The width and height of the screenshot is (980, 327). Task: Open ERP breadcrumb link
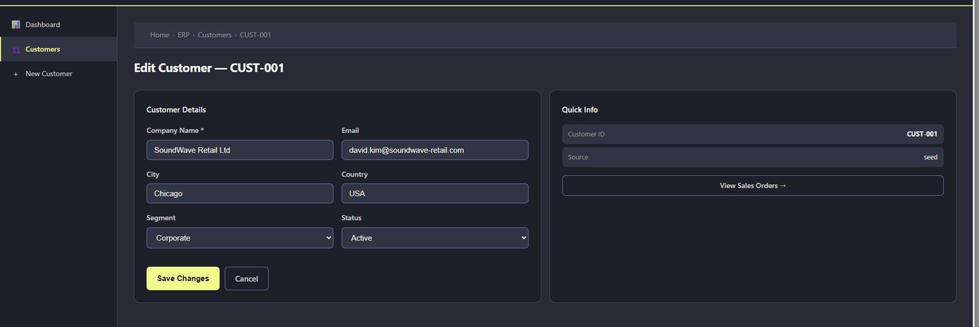tap(184, 35)
